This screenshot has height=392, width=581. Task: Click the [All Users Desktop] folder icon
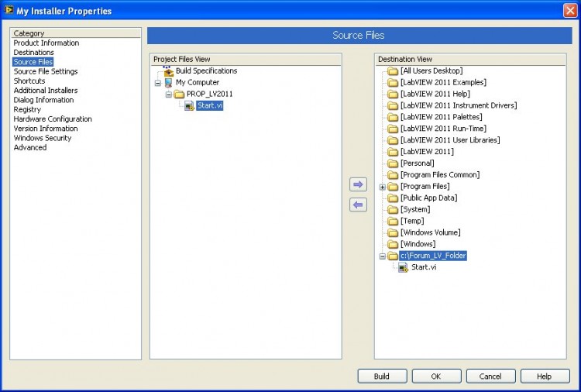coord(393,70)
